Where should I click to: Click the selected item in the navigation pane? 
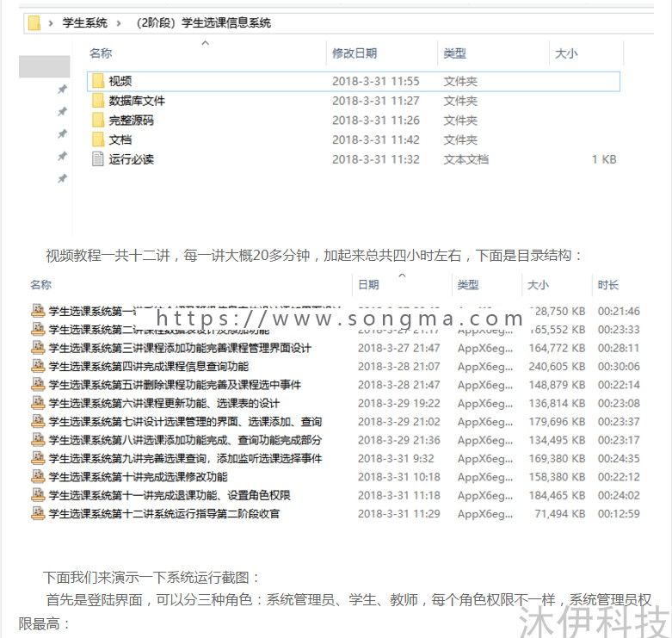[x=45, y=66]
